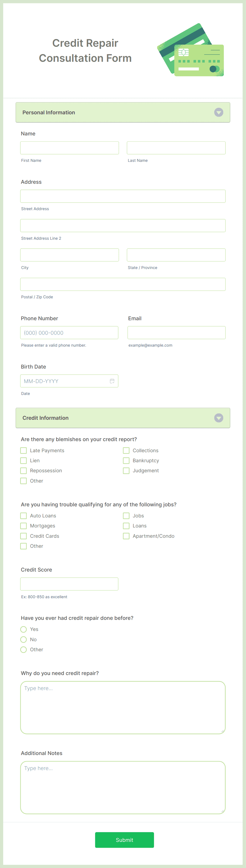Check the Mortgages checkbox
This screenshot has height=868, width=246.
tap(23, 526)
